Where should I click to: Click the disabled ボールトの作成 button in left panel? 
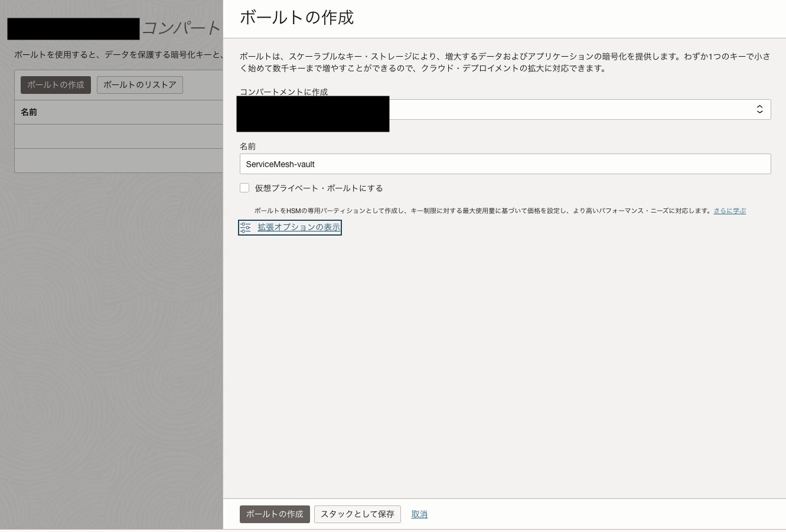click(56, 84)
